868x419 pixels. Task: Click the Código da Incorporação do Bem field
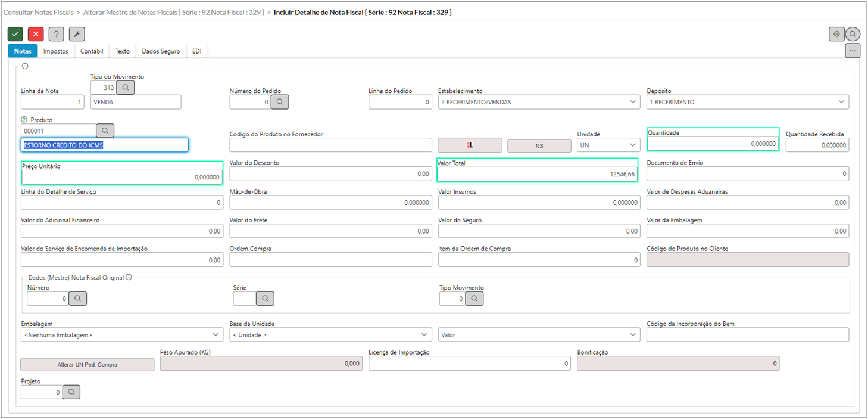[x=748, y=334]
